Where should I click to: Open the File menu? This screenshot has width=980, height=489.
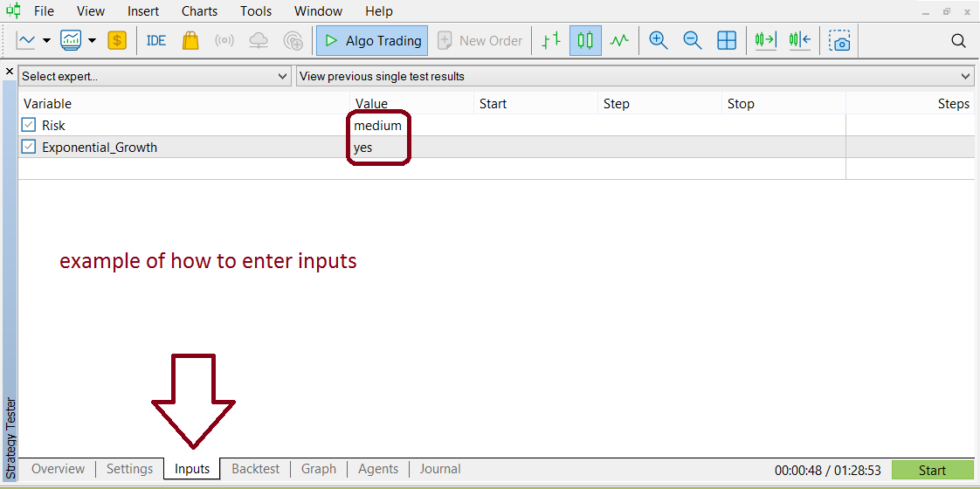[x=44, y=11]
